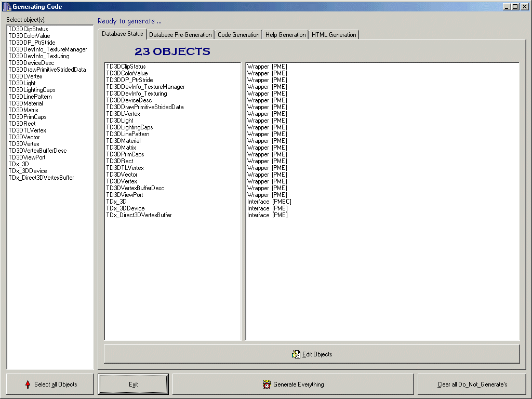This screenshot has height=399, width=532.
Task: Select TDx_3DDevice in the Select object(s) list
Action: (28, 171)
